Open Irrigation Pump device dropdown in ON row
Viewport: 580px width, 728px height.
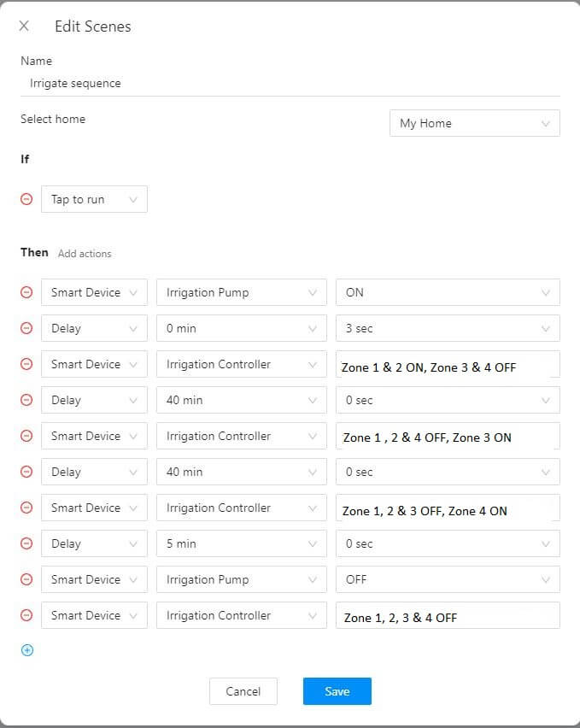pos(241,292)
